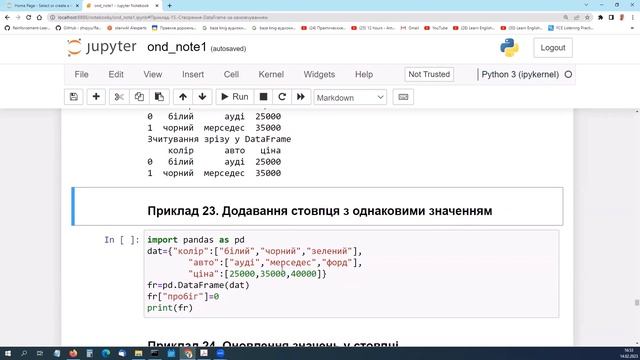Open the Insert menu
The image size is (640, 360).
pyautogui.click(x=193, y=74)
